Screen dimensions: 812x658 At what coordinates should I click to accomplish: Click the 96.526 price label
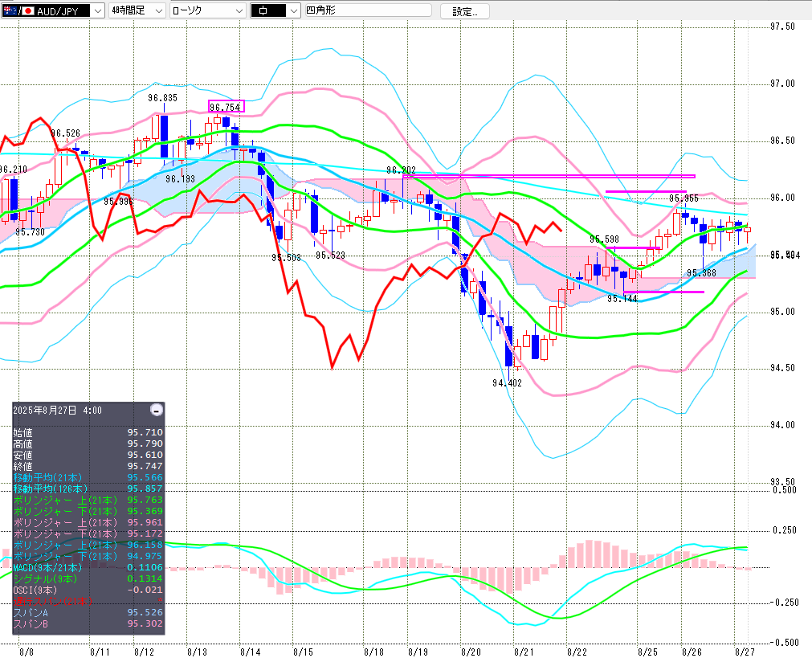point(66,133)
